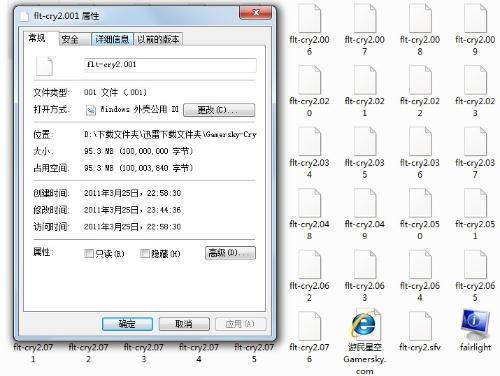Image resolution: width=500 pixels, height=376 pixels.
Task: Select file icon flt-cry2.037
Action: coord(475,142)
